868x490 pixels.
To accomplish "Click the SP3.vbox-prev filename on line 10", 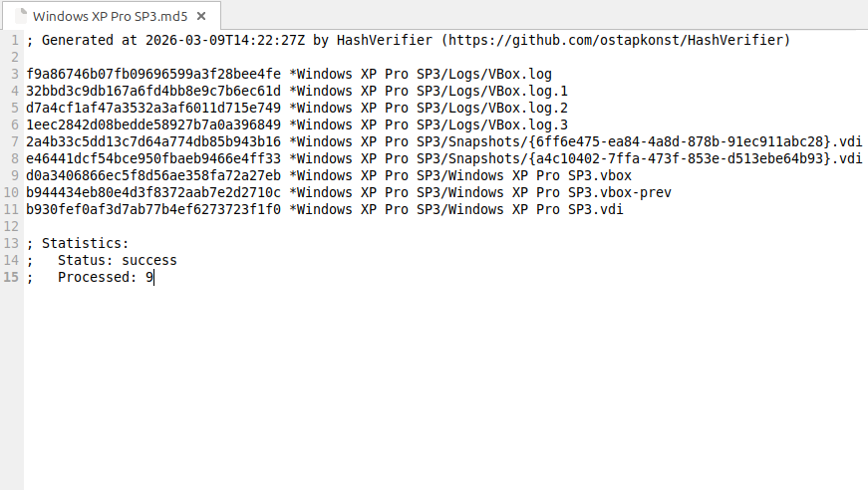I will tap(620, 192).
